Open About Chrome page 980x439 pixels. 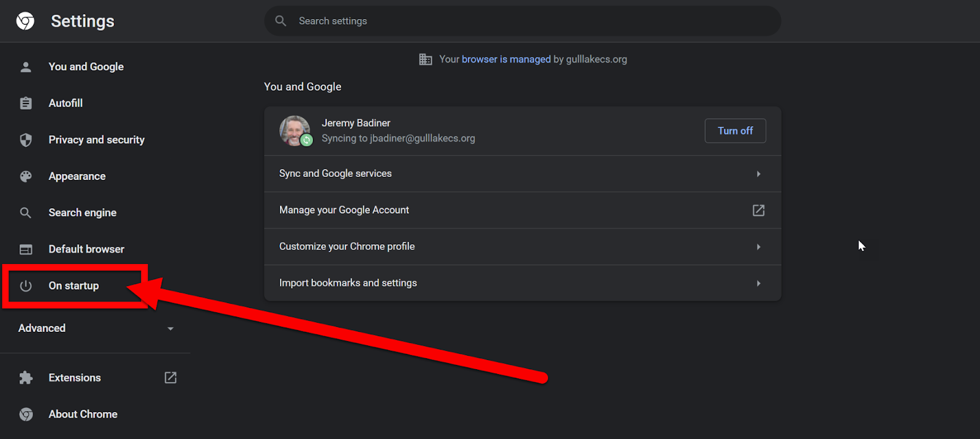click(83, 415)
